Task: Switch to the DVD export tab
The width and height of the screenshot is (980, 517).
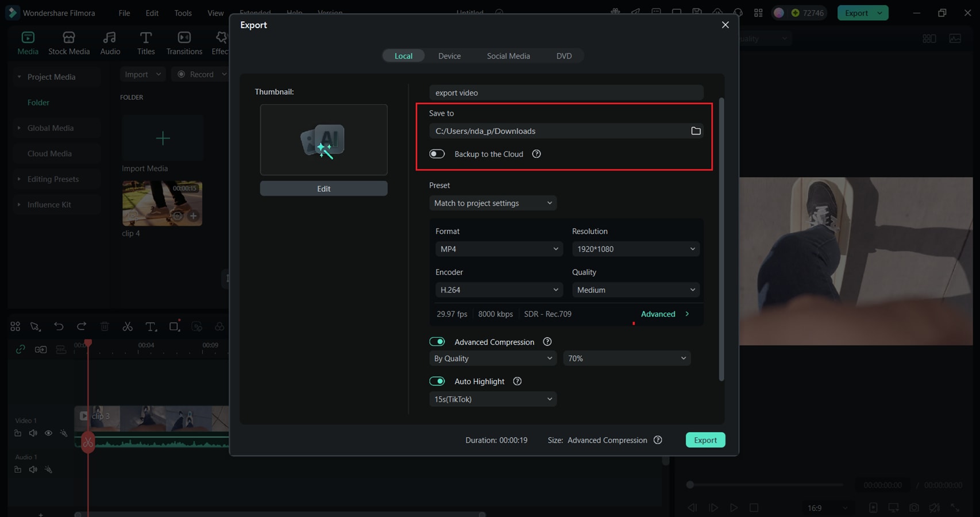Action: [x=564, y=56]
